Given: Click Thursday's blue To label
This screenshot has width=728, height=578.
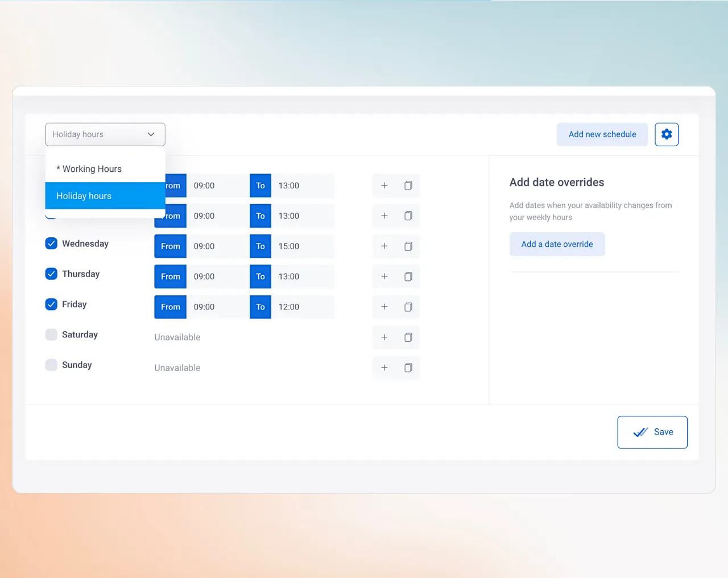Looking at the screenshot, I should [260, 276].
